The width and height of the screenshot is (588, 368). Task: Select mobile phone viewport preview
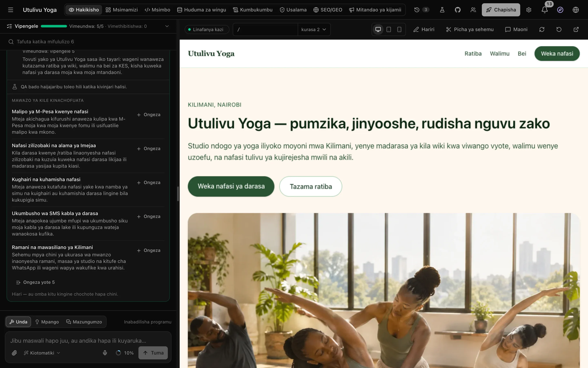tap(399, 29)
